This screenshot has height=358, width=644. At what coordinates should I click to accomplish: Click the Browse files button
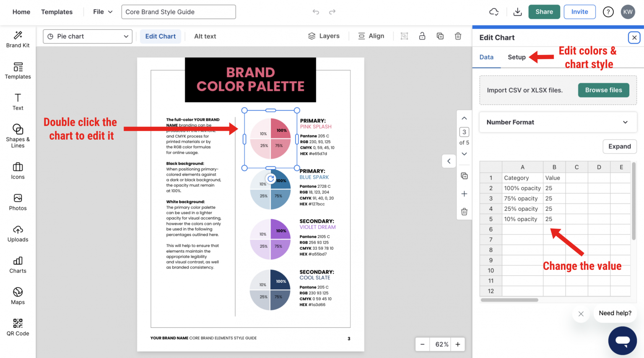[x=603, y=90]
